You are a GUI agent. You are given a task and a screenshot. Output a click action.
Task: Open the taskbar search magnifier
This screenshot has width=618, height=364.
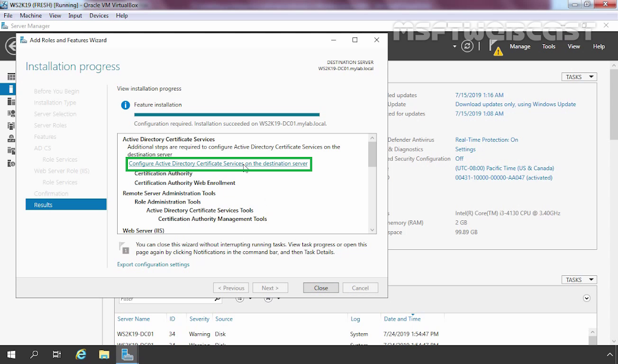point(34,354)
